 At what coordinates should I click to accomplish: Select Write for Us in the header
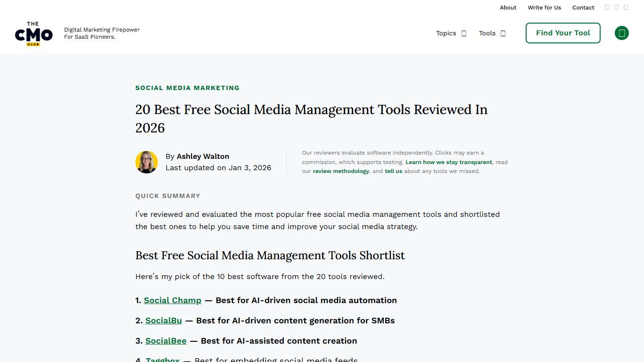544,8
